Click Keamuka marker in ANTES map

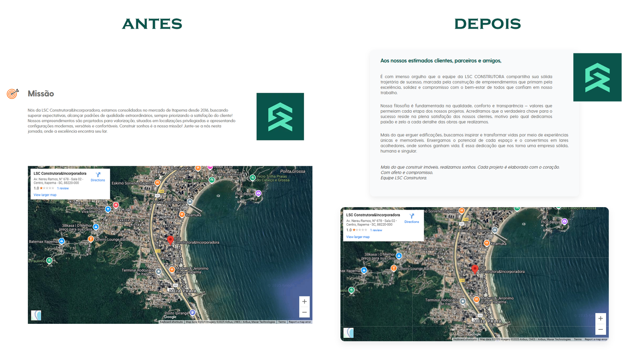coord(182,215)
